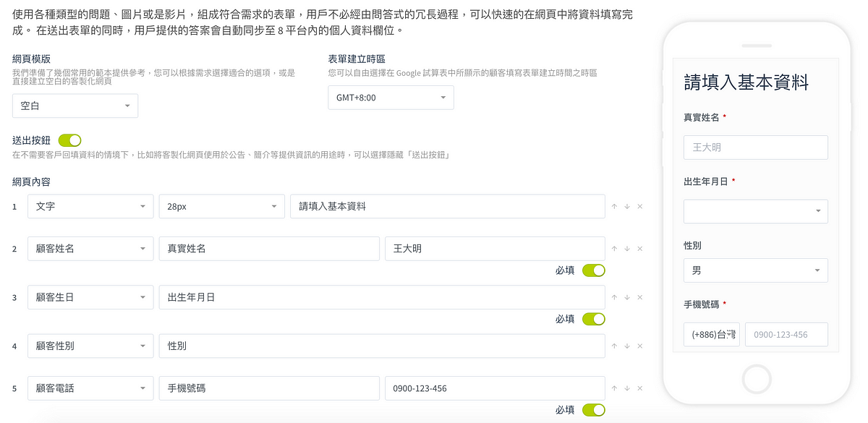Open row 1 文字 type dropdown

[90, 206]
